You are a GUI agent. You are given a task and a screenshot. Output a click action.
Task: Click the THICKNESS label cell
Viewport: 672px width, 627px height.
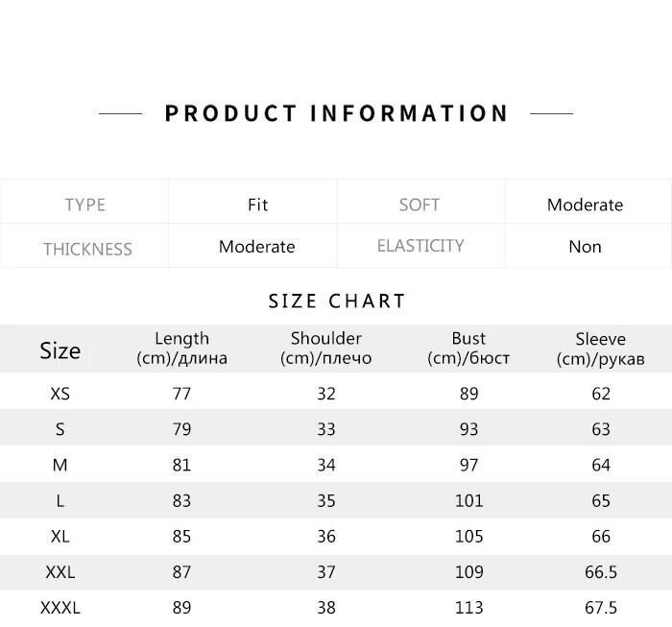pos(86,248)
